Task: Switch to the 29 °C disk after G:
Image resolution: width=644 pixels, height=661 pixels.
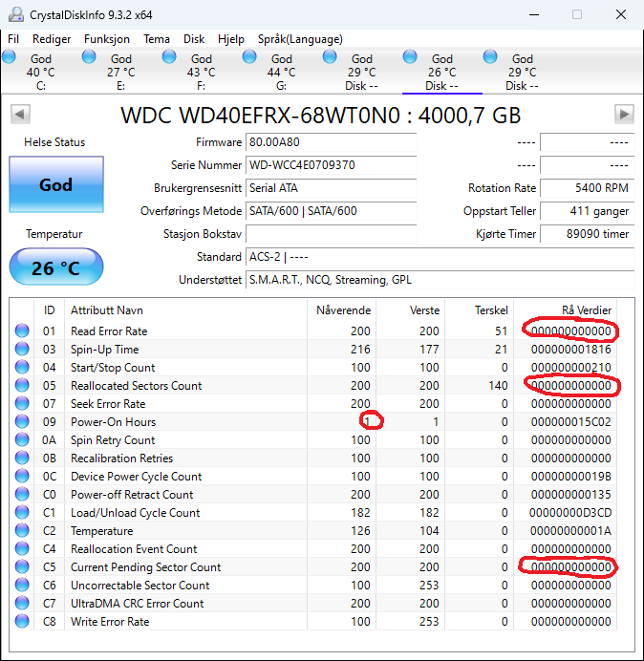Action: (x=361, y=72)
